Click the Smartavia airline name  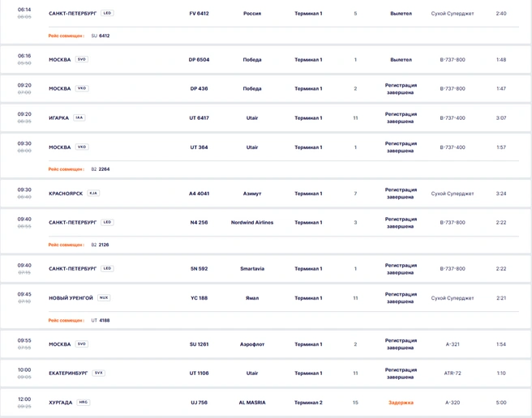pos(252,269)
